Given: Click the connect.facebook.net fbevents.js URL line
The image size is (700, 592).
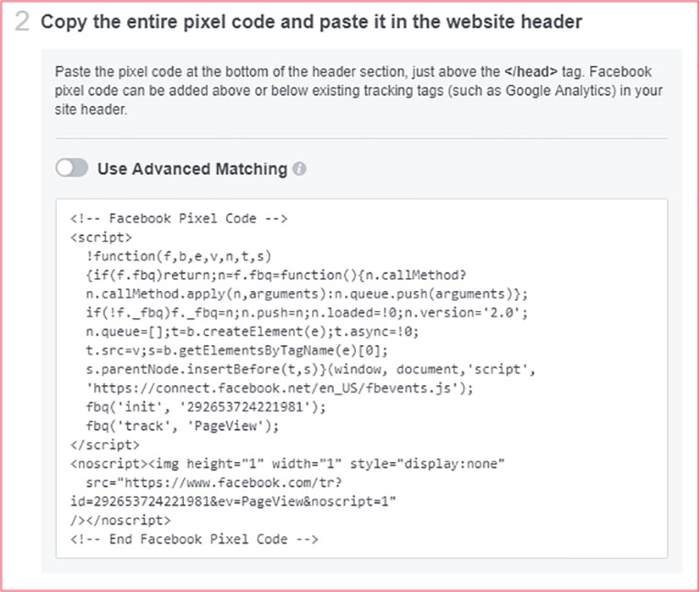Looking at the screenshot, I should (x=279, y=388).
